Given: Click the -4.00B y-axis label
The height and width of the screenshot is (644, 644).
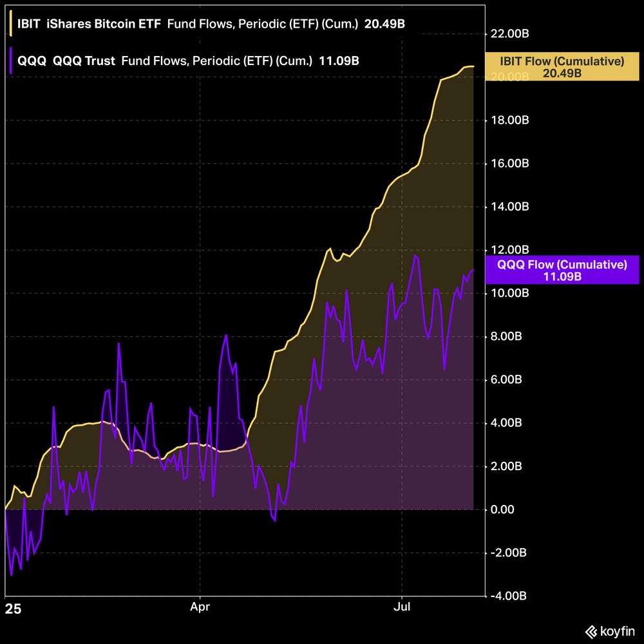Looking at the screenshot, I should pos(508,596).
